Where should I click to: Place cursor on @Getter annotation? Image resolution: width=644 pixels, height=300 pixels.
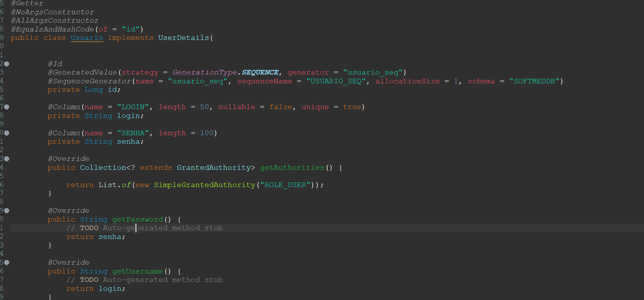click(x=27, y=3)
